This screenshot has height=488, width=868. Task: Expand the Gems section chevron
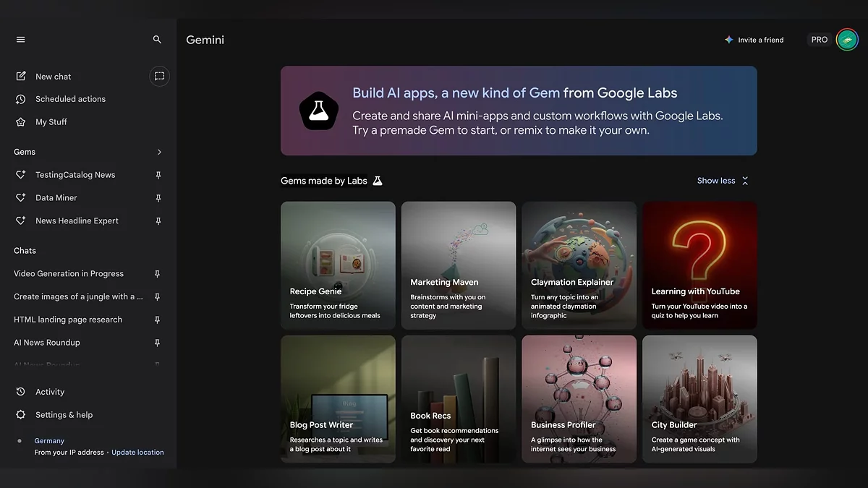click(x=159, y=152)
